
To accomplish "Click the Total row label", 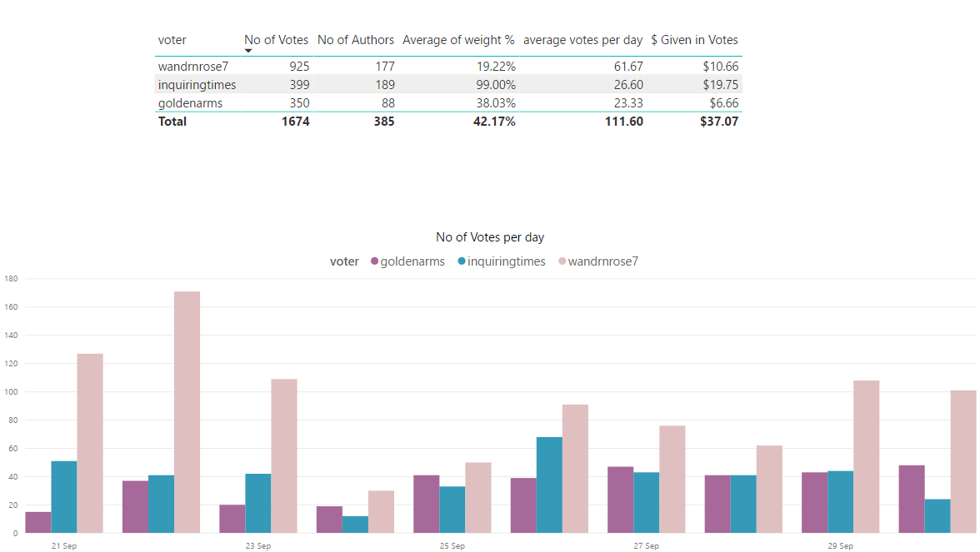I will [x=172, y=122].
